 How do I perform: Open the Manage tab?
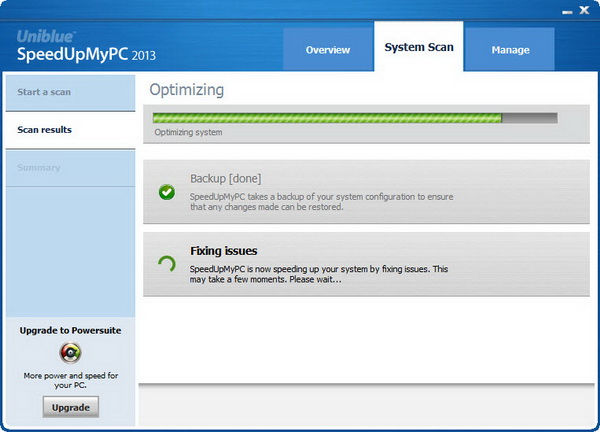pos(510,49)
